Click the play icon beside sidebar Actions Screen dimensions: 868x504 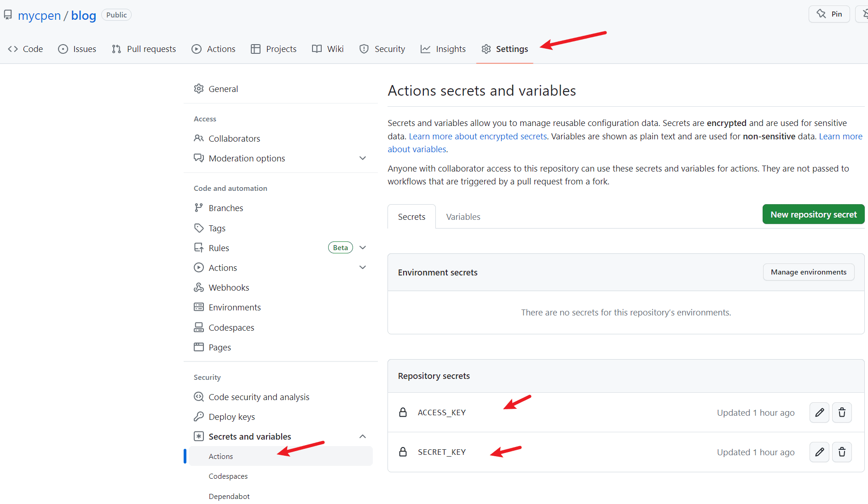tap(199, 268)
